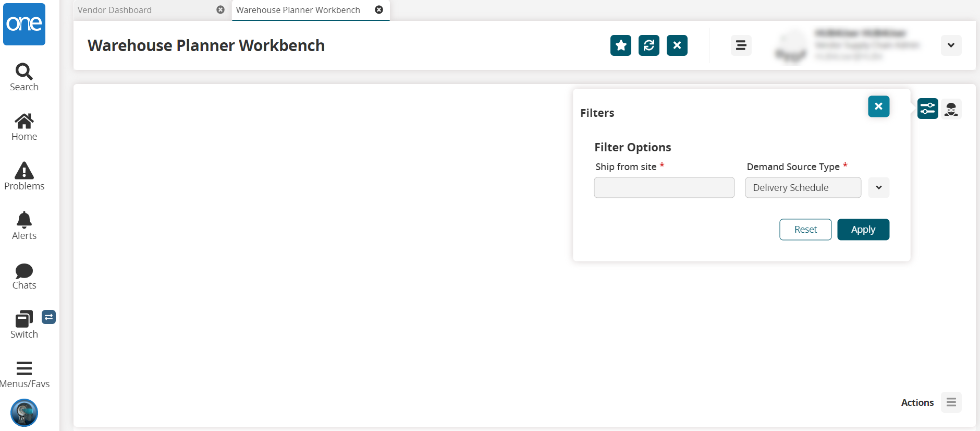Image resolution: width=980 pixels, height=431 pixels.
Task: Toggle the Filters panel icon
Action: [927, 109]
